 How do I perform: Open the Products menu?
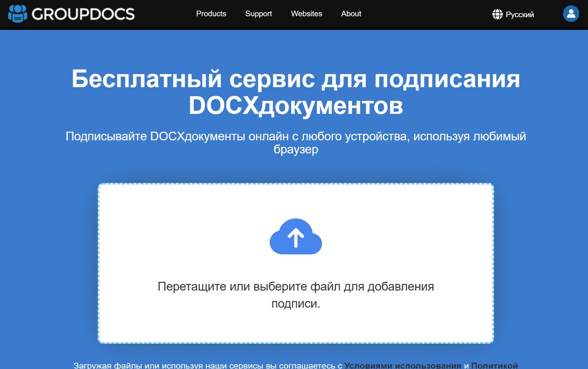[x=211, y=14]
